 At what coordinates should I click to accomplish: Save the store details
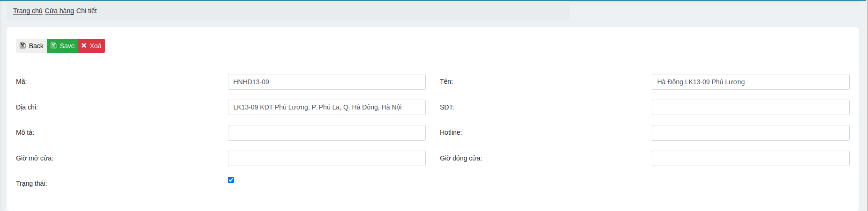pos(62,46)
